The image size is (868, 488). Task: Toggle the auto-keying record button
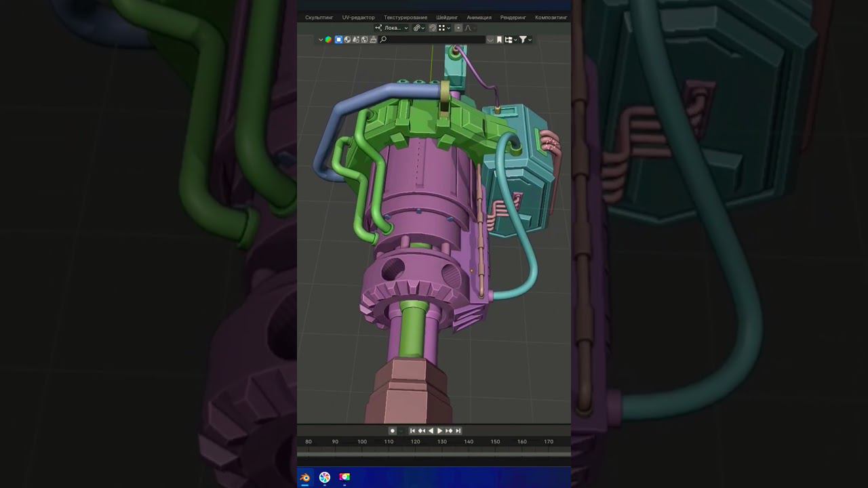coord(392,430)
